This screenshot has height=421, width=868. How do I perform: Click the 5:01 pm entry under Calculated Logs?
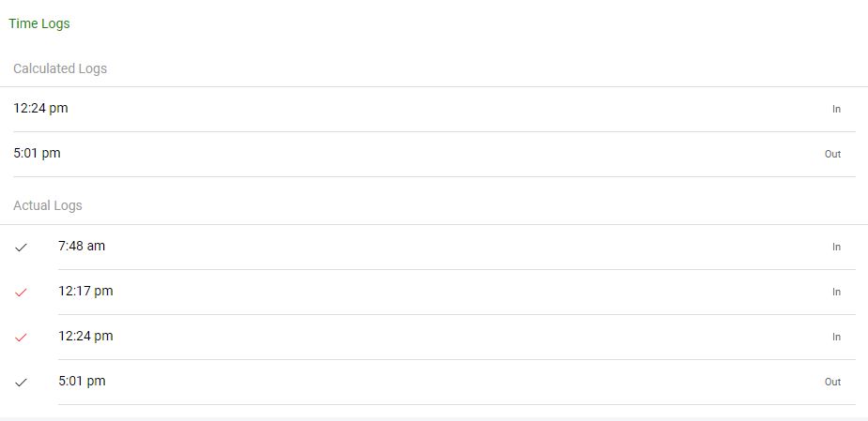(38, 153)
